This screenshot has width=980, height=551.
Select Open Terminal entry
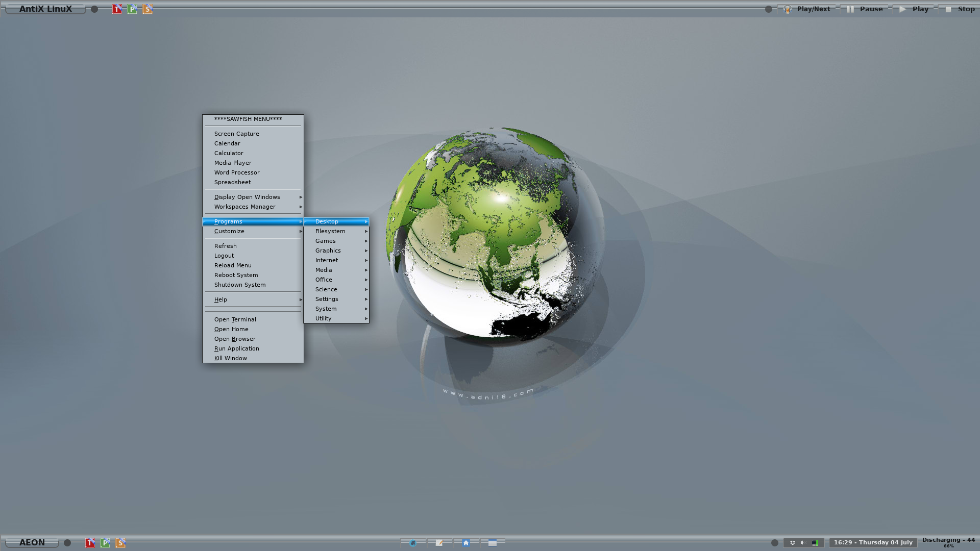point(253,319)
